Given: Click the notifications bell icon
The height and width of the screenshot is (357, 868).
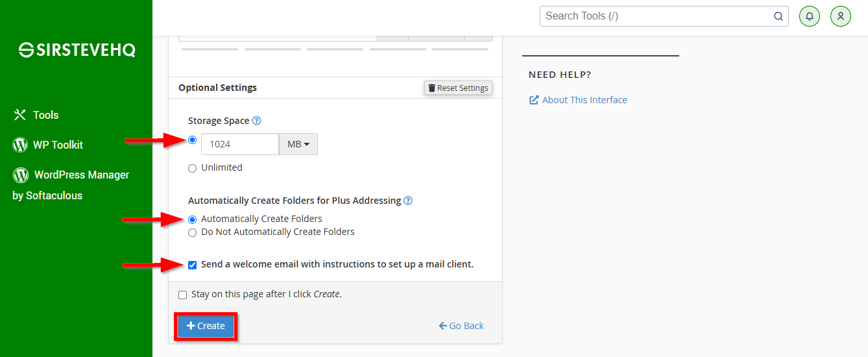Looking at the screenshot, I should point(810,16).
